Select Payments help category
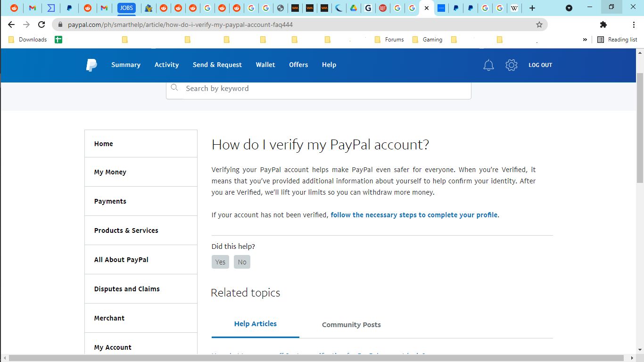Viewport: 644px width, 362px height. [141, 201]
